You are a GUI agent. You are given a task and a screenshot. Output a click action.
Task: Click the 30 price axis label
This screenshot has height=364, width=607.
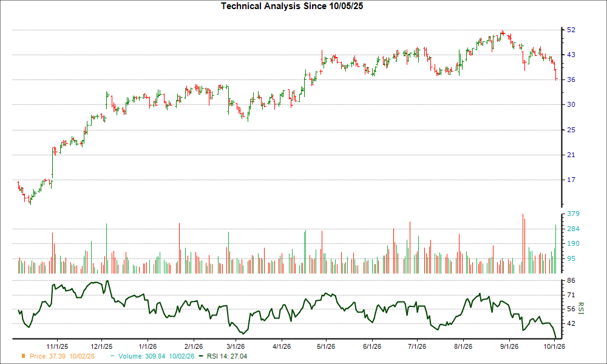pyautogui.click(x=571, y=104)
